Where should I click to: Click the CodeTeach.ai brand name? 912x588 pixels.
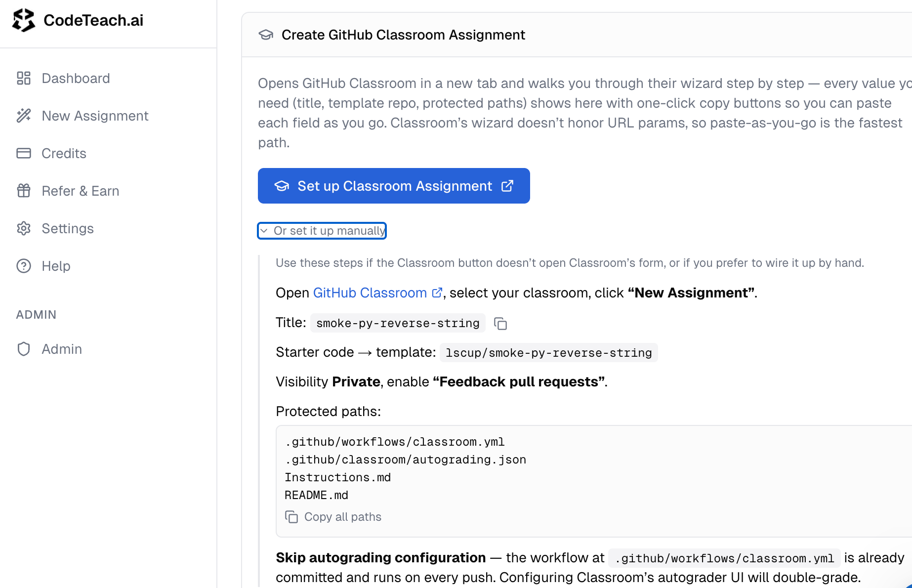click(x=93, y=20)
